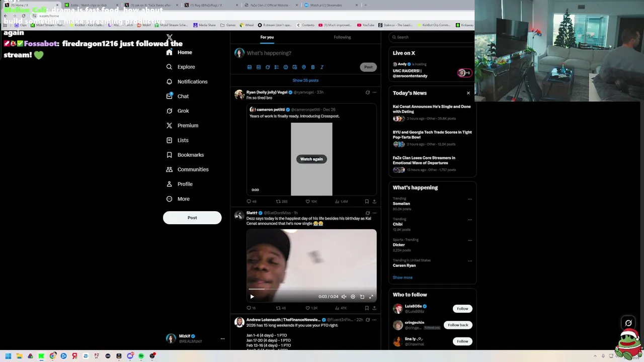Open Explore in the sidebar
This screenshot has height=362, width=644.
[x=180, y=67]
